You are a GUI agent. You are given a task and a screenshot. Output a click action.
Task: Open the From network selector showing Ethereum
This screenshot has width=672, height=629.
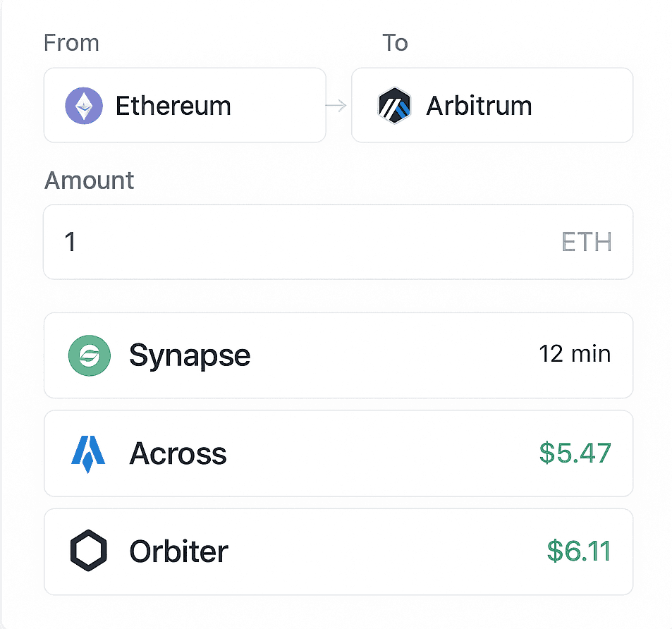[185, 106]
